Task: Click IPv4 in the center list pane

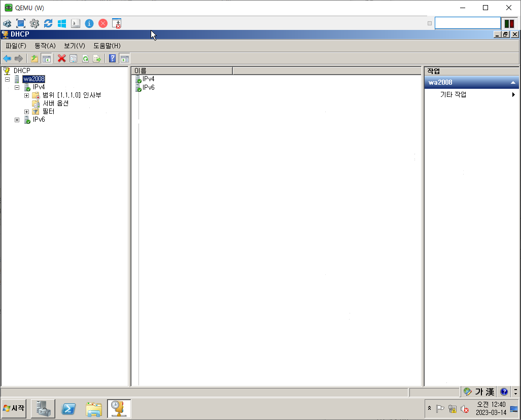Action: [148, 79]
